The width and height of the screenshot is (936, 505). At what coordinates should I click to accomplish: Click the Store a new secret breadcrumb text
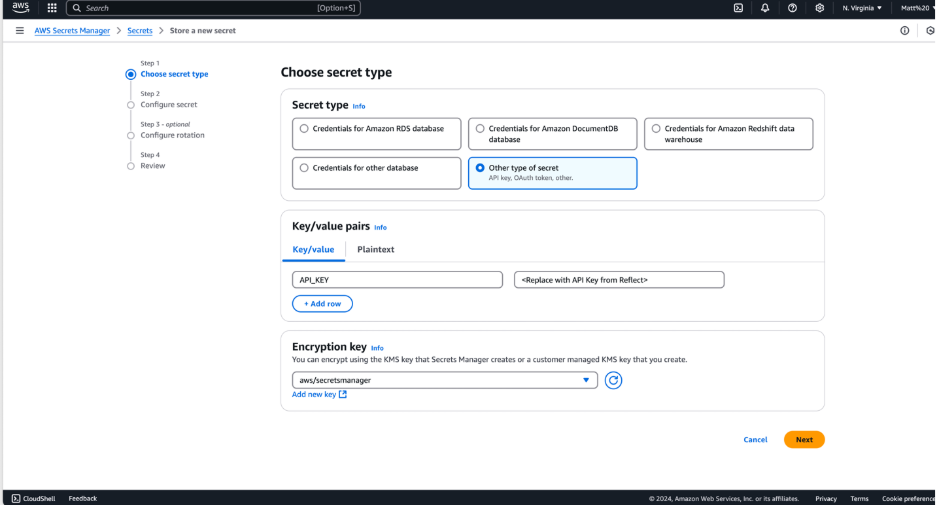202,30
